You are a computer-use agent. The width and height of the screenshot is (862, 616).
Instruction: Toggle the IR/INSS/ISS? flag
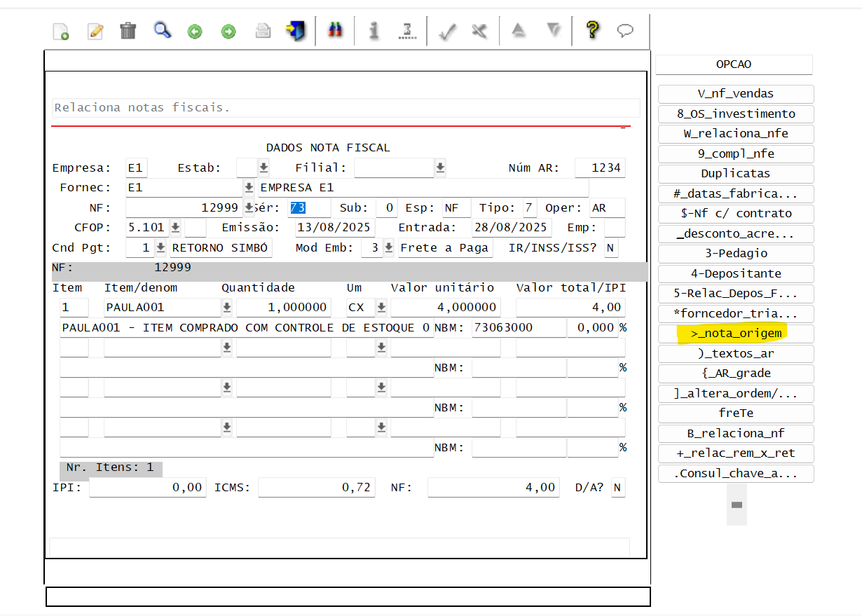click(x=610, y=247)
